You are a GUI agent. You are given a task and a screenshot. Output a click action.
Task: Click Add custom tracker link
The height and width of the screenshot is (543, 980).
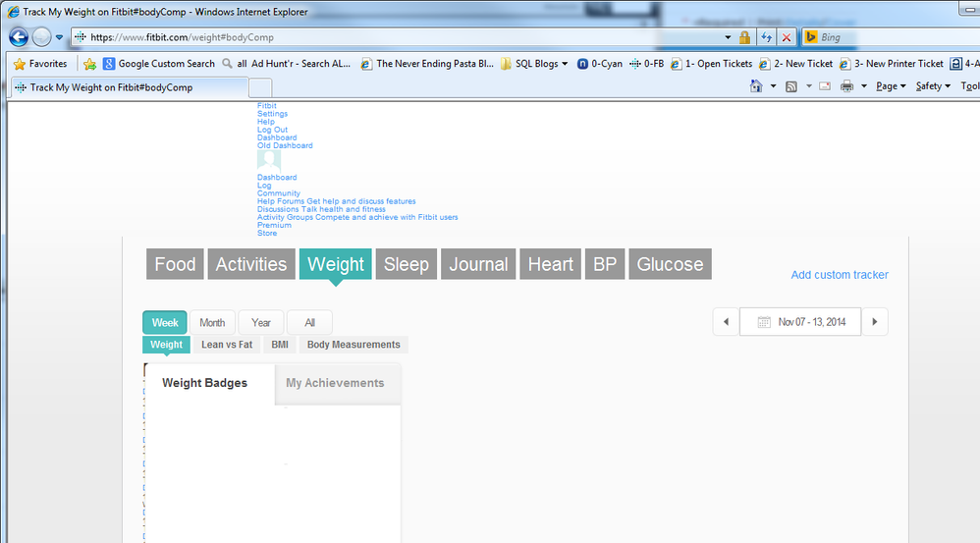840,275
